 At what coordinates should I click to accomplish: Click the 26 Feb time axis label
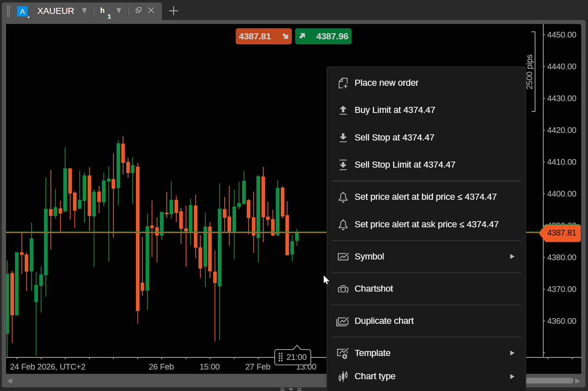point(161,367)
